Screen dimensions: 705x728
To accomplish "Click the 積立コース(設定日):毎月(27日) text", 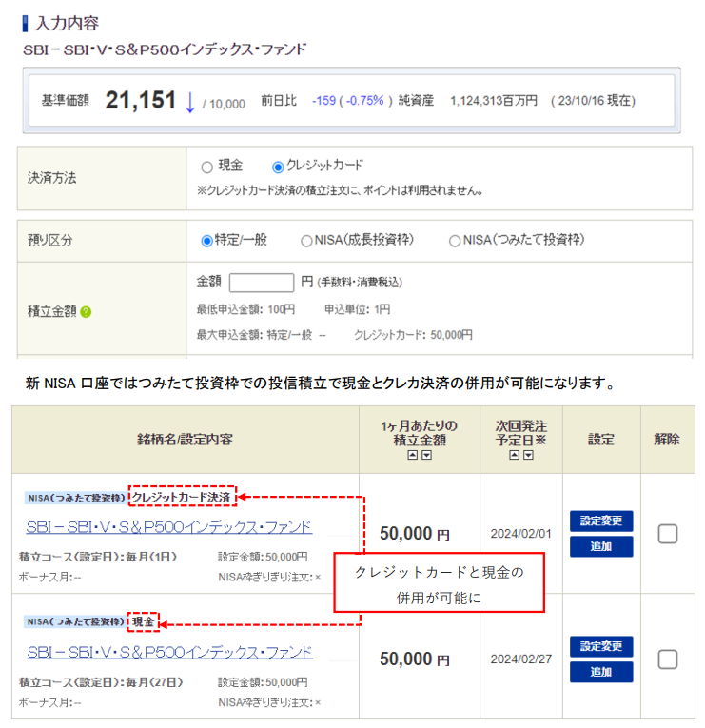I will pos(101,682).
